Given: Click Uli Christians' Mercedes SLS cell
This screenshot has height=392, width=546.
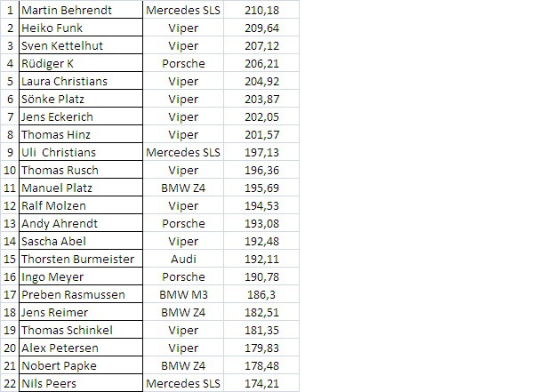Looking at the screenshot, I should 184,152.
